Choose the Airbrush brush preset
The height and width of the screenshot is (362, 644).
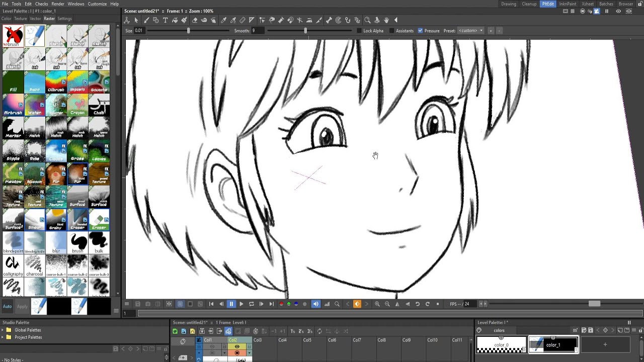pos(13,105)
